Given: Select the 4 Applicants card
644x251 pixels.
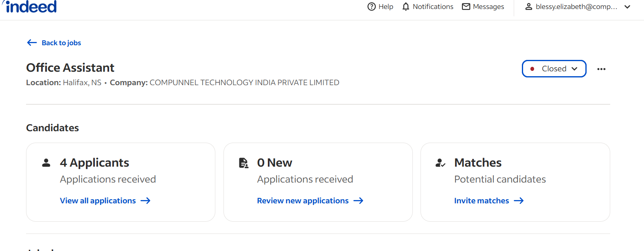Looking at the screenshot, I should tap(120, 182).
